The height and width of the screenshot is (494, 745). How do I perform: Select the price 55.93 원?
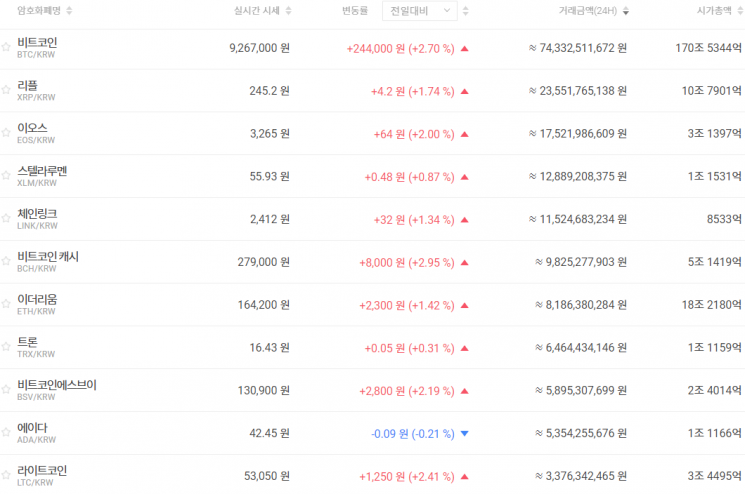(x=269, y=176)
